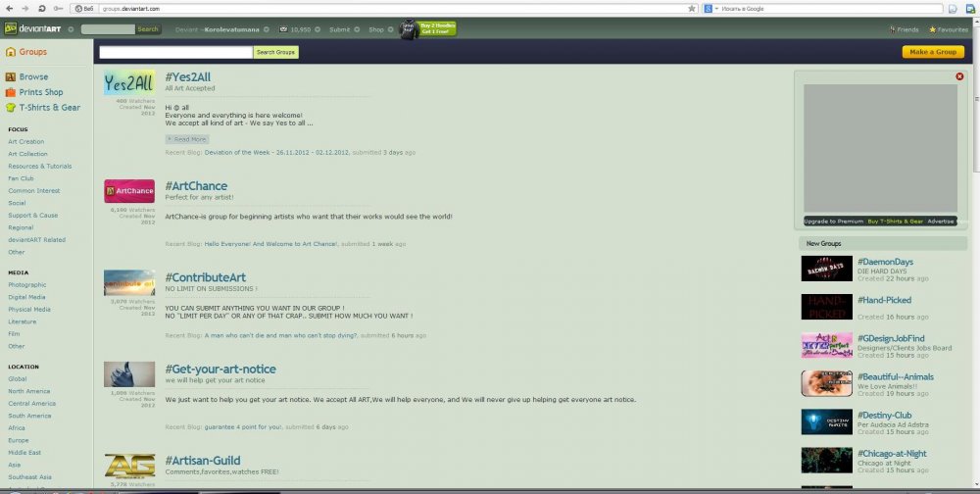980x494 pixels.
Task: Open Hello Everyone Welcome to Art Chance blog
Action: coord(271,244)
